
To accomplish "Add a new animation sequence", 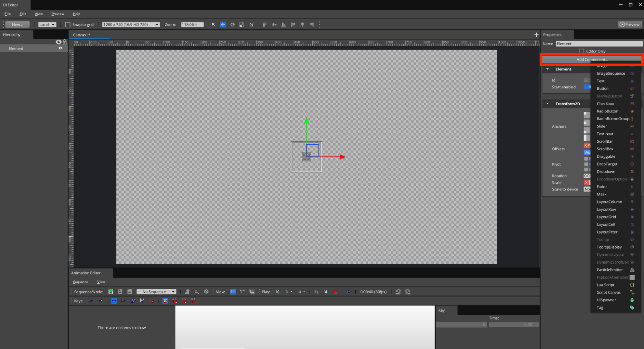I will (x=111, y=292).
